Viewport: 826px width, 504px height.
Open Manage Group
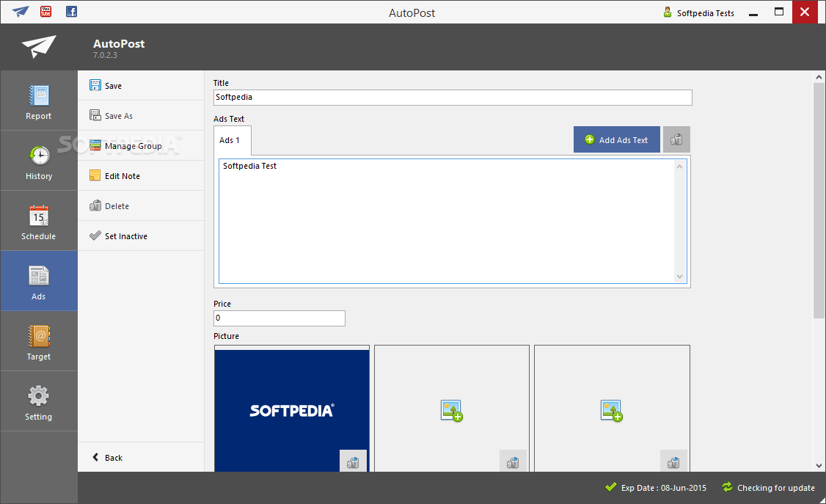coord(141,145)
